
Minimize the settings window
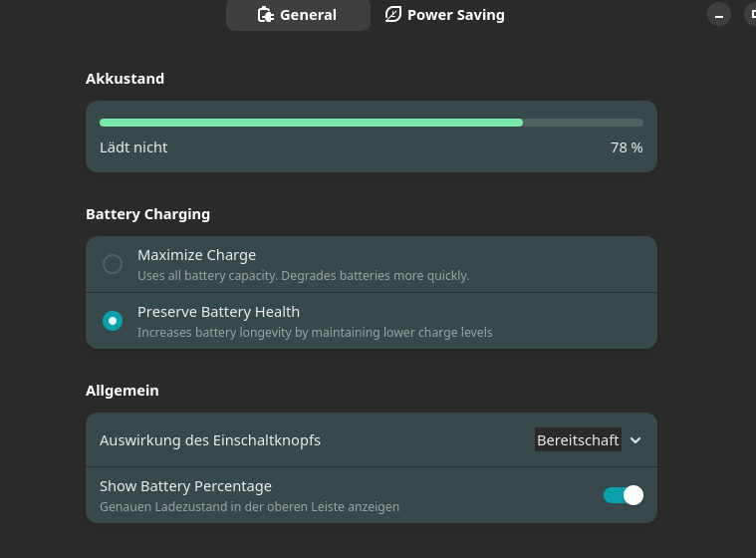tap(718, 15)
